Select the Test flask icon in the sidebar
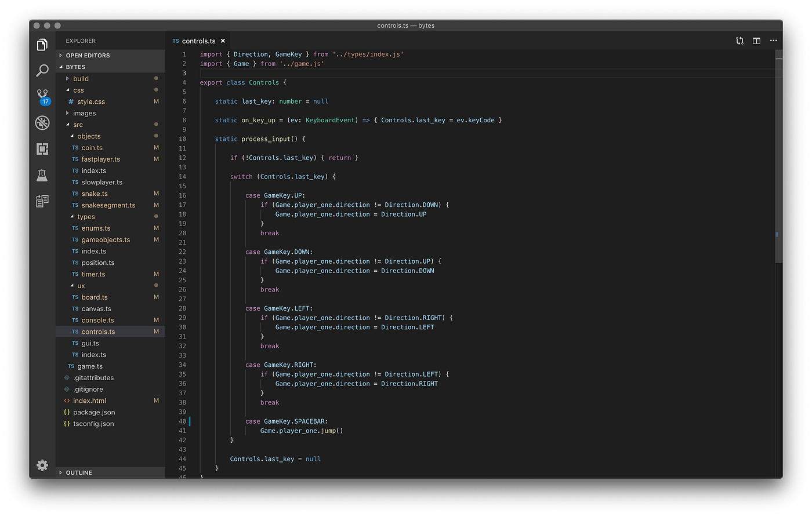Screen dimensions: 812x517 42,175
